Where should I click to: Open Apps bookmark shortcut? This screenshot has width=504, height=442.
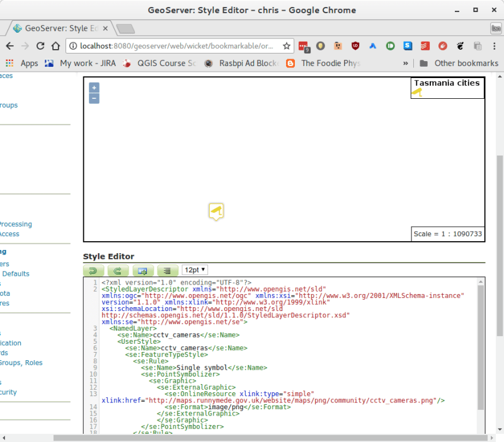22,64
